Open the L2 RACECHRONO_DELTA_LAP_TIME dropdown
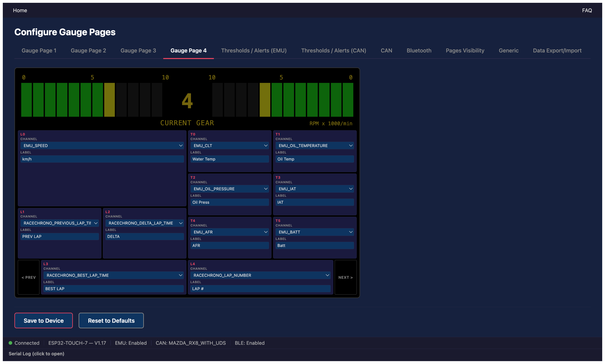 [x=145, y=223]
